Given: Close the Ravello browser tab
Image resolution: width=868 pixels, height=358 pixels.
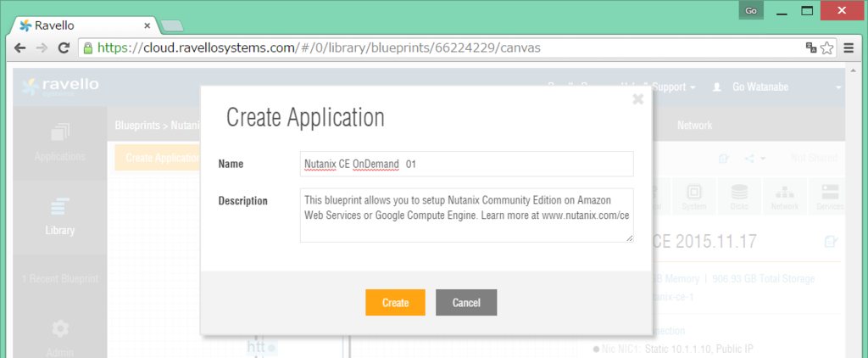Looking at the screenshot, I should click(147, 25).
